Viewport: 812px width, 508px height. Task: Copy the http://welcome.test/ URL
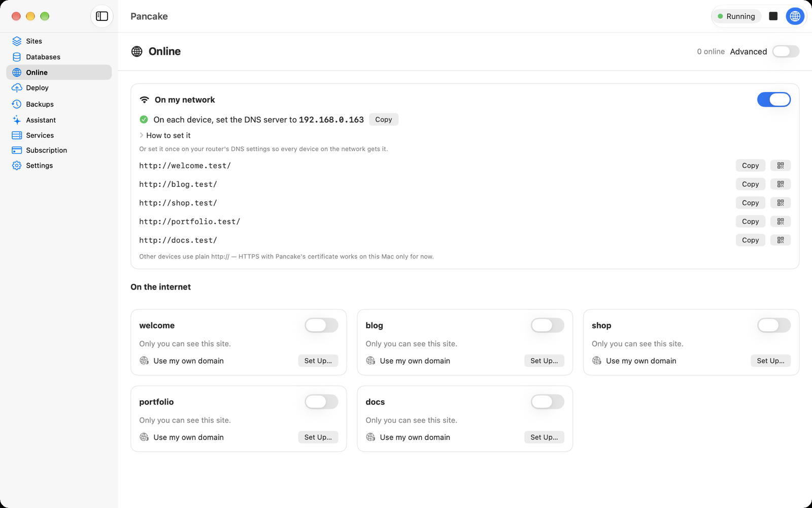click(x=750, y=166)
